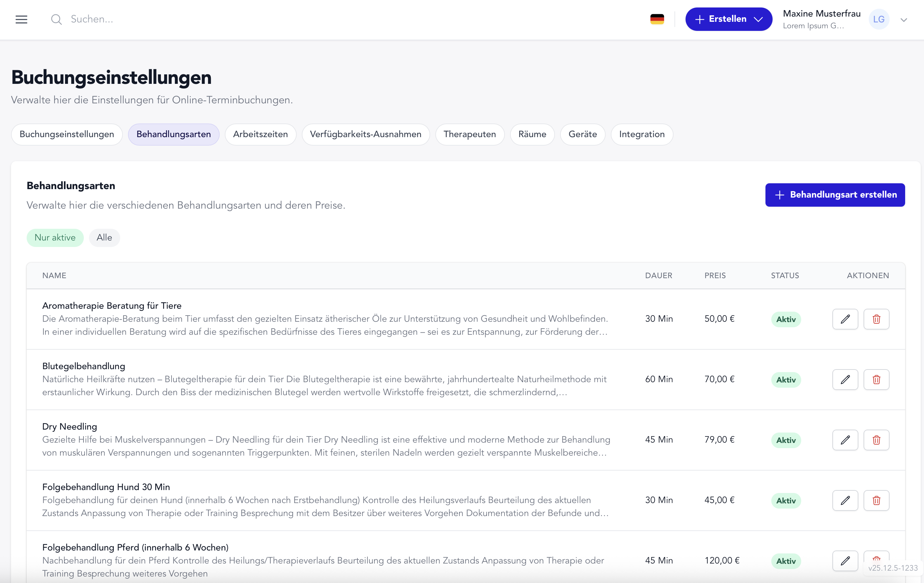Edit the Dry Needling entry
The height and width of the screenshot is (583, 924).
(x=845, y=440)
